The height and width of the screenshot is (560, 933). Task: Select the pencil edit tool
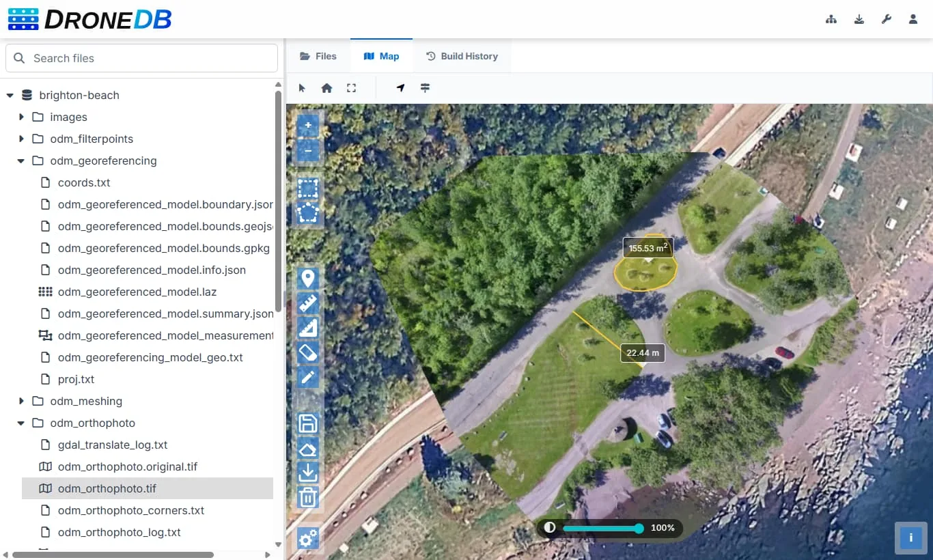(308, 377)
